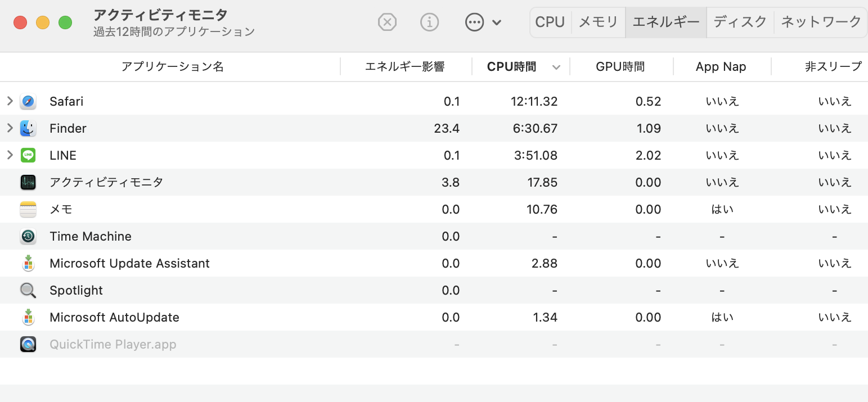The width and height of the screenshot is (868, 402).
Task: Click the yellow メモ notes icon
Action: pyautogui.click(x=28, y=210)
